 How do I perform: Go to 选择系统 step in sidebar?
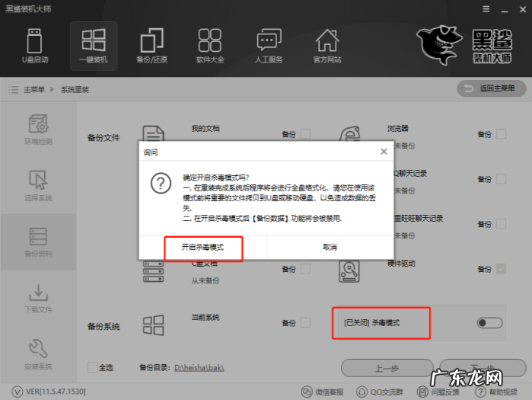coord(38,186)
